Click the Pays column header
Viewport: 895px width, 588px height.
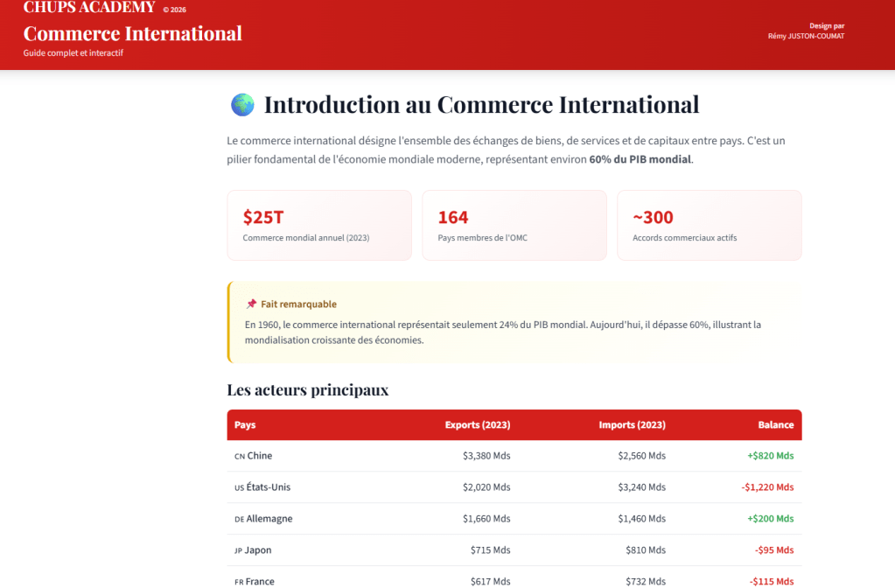pos(245,425)
